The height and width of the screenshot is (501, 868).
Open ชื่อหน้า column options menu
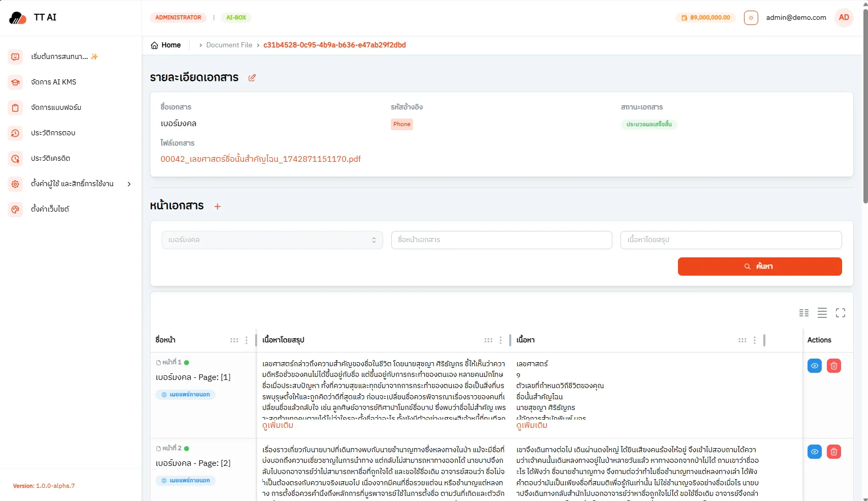tap(246, 340)
